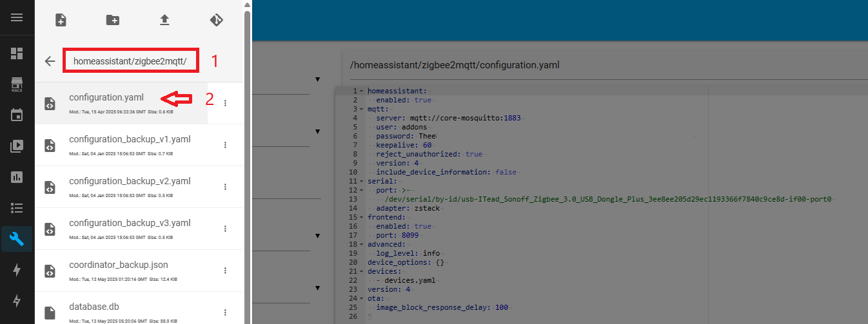This screenshot has width=868, height=324.
Task: Open configuration_backup_v2.yaml
Action: click(130, 181)
